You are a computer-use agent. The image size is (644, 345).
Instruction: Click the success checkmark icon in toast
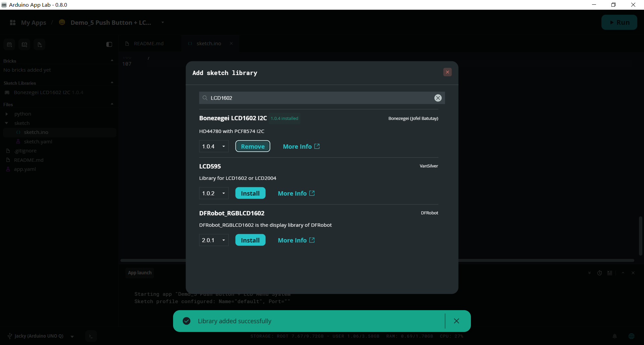(186, 321)
